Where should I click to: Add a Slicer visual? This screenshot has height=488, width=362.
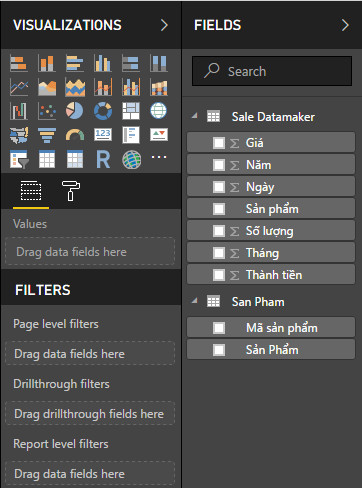point(19,159)
